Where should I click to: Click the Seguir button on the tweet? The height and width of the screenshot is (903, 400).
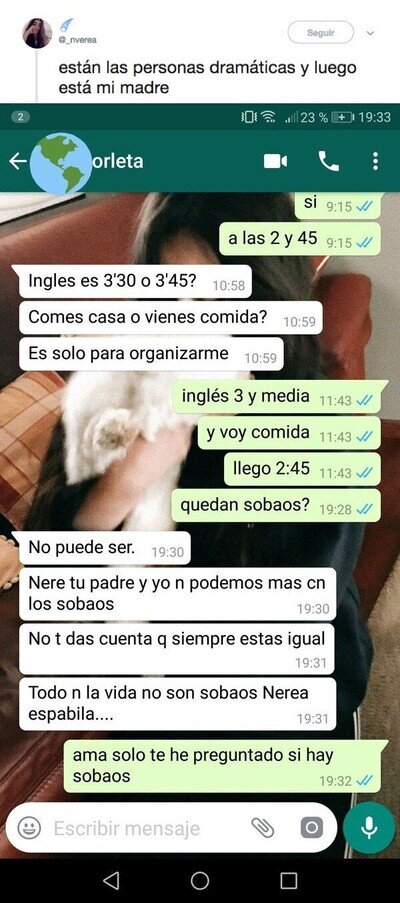point(320,33)
